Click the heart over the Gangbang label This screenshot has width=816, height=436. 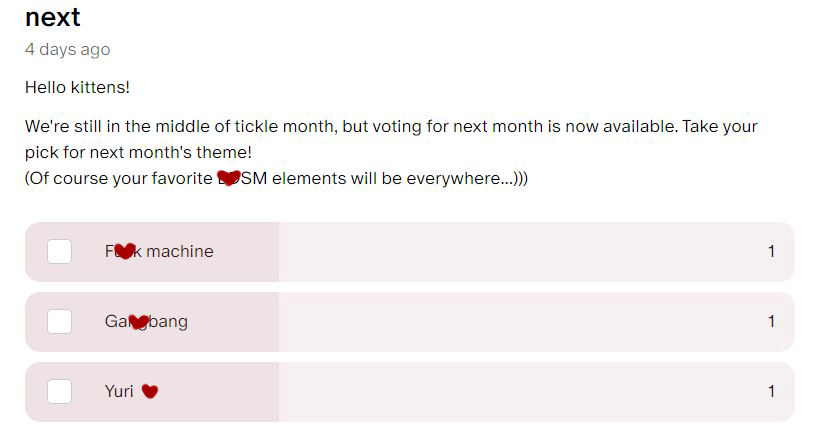(x=138, y=322)
